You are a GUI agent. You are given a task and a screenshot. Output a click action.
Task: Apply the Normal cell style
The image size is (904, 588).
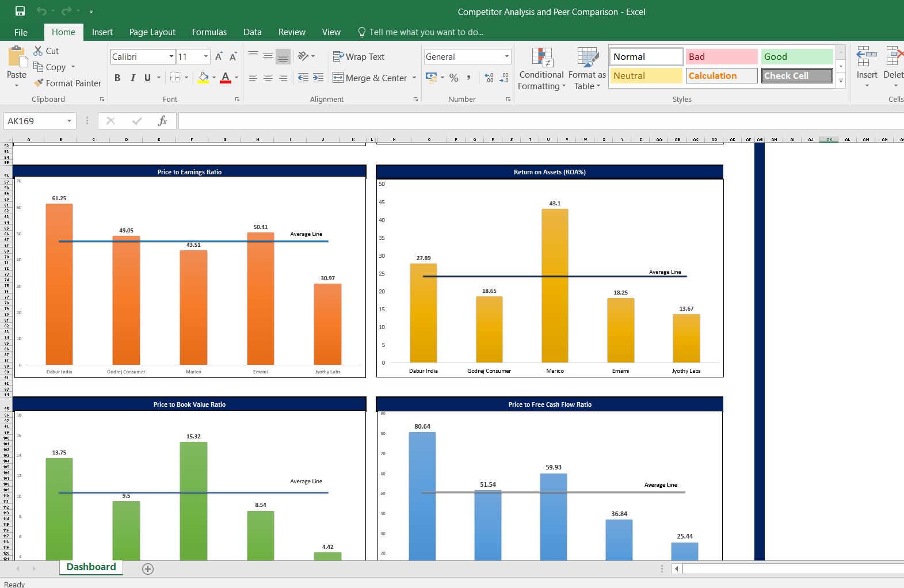click(x=646, y=56)
